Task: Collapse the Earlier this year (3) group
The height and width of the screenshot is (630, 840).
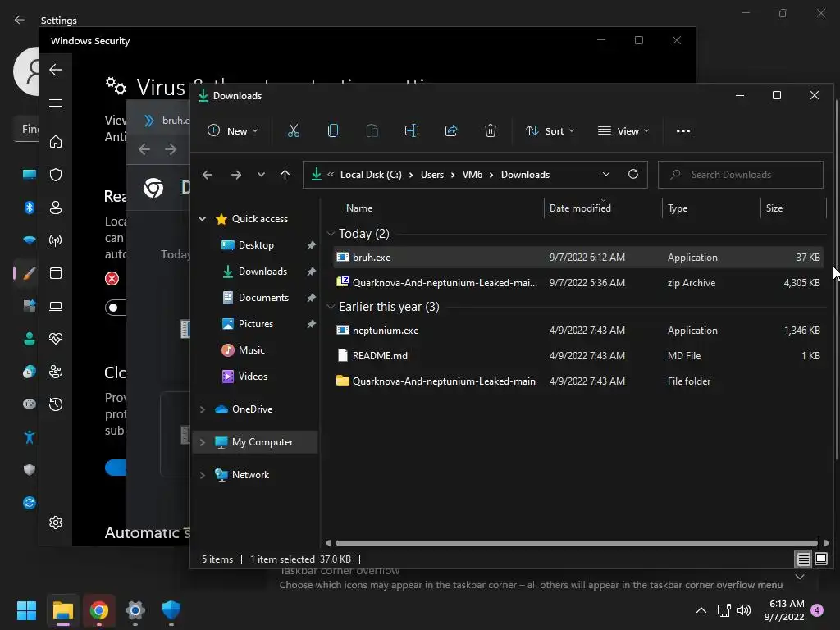Action: pyautogui.click(x=331, y=307)
